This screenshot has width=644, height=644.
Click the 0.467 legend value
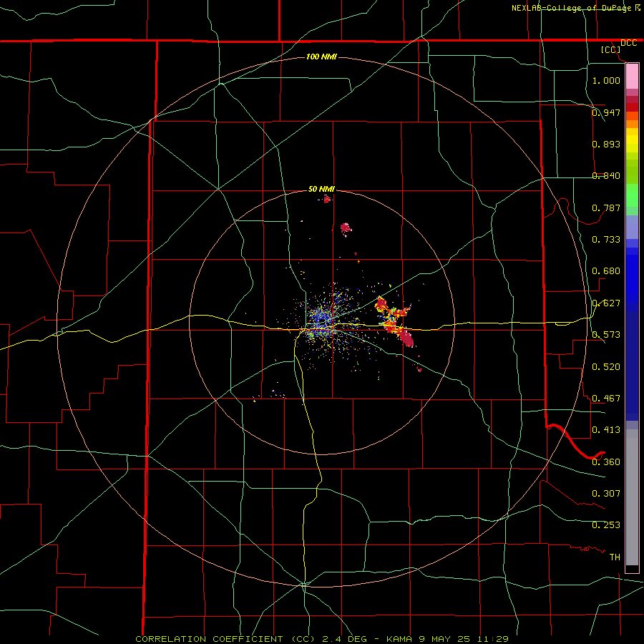(x=606, y=399)
